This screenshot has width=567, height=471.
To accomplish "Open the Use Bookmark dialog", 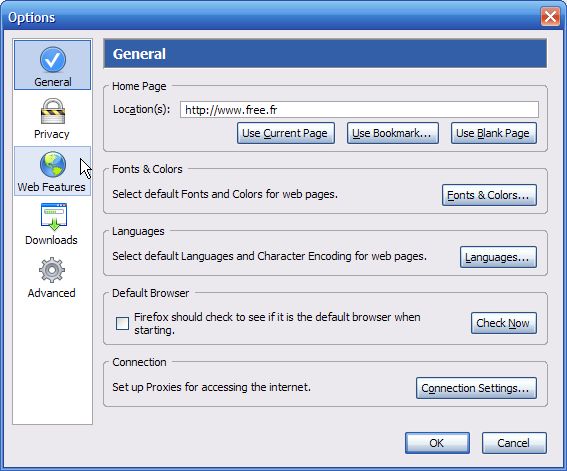I will [x=393, y=133].
